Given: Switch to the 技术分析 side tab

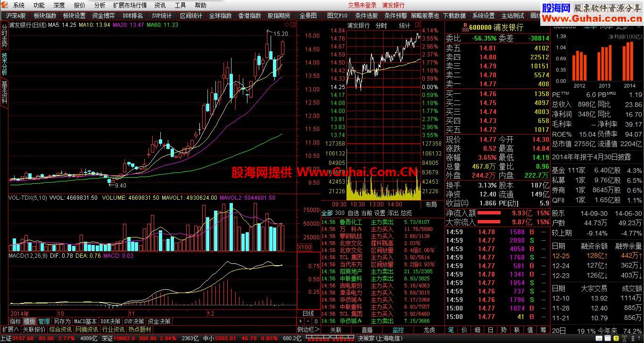Looking at the screenshot, I should (x=4, y=65).
